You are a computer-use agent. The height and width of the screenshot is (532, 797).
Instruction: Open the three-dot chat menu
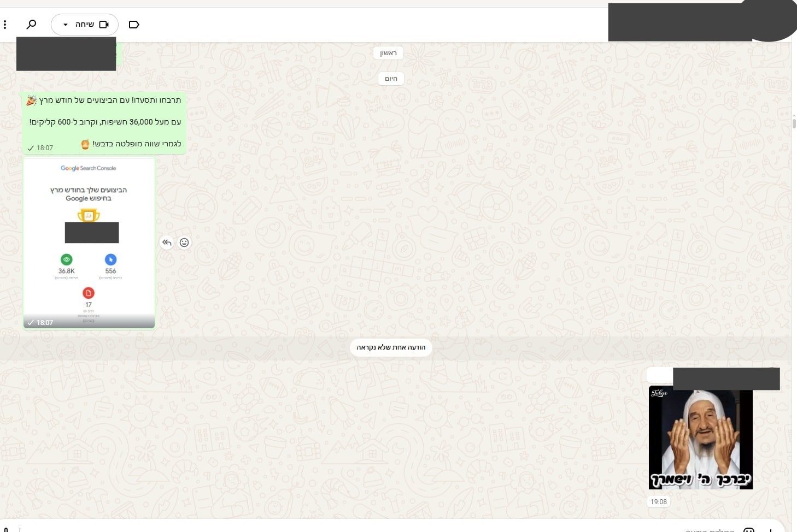coord(5,25)
